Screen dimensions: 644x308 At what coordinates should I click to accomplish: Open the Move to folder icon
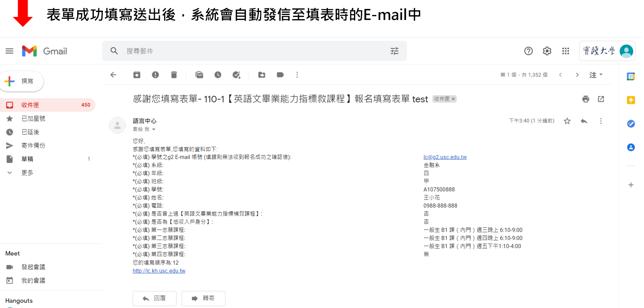262,75
